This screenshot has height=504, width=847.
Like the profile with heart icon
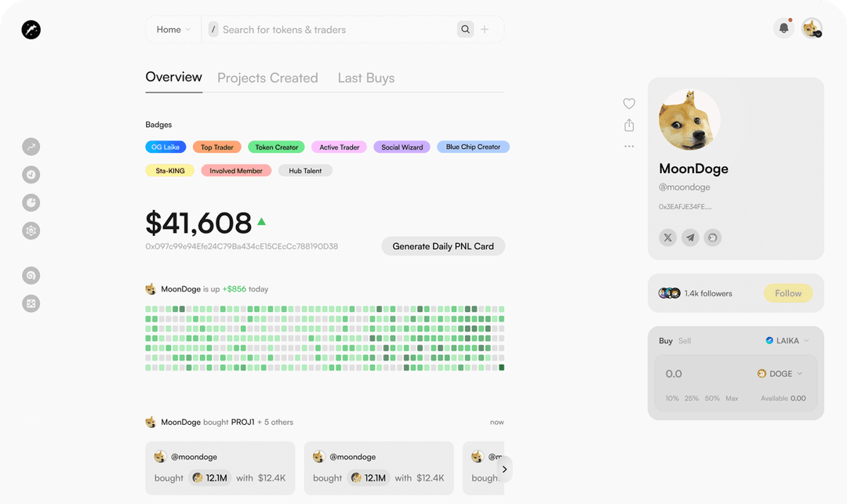(x=629, y=103)
